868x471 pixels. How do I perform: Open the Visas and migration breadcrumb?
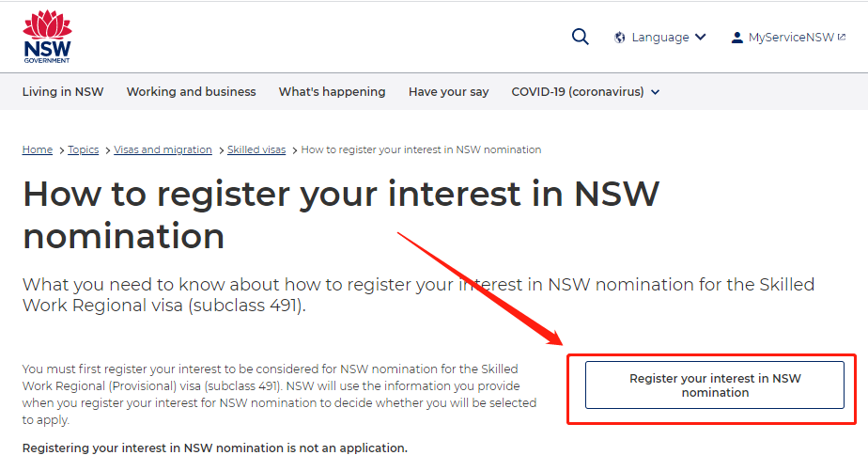[x=163, y=149]
